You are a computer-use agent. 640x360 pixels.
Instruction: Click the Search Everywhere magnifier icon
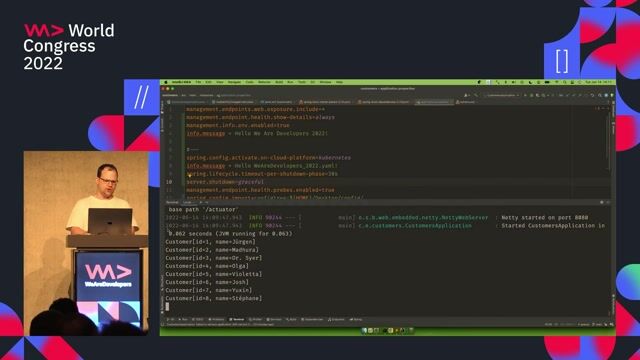pos(600,95)
